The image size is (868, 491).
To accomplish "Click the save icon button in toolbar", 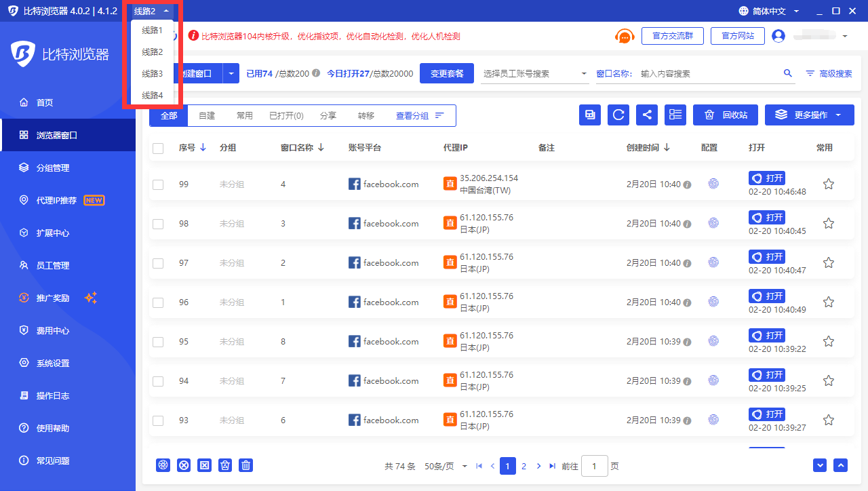I will point(590,115).
